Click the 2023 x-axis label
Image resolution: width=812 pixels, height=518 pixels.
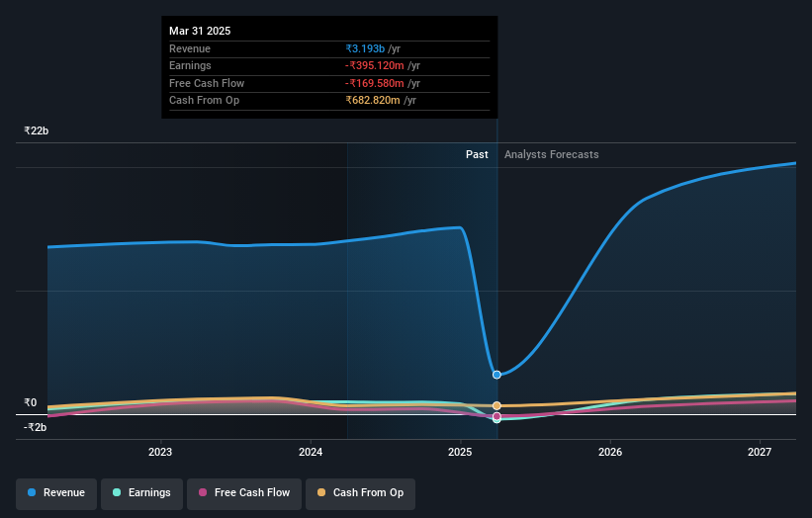[160, 452]
